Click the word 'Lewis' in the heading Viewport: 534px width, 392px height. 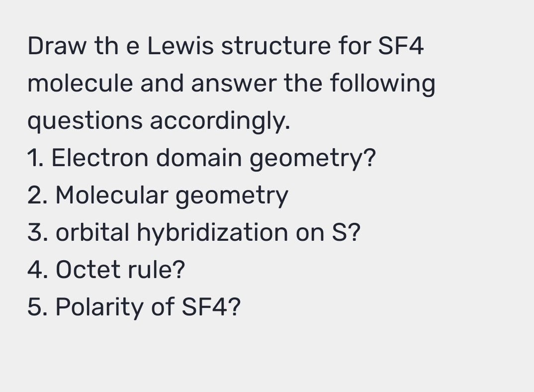(180, 46)
